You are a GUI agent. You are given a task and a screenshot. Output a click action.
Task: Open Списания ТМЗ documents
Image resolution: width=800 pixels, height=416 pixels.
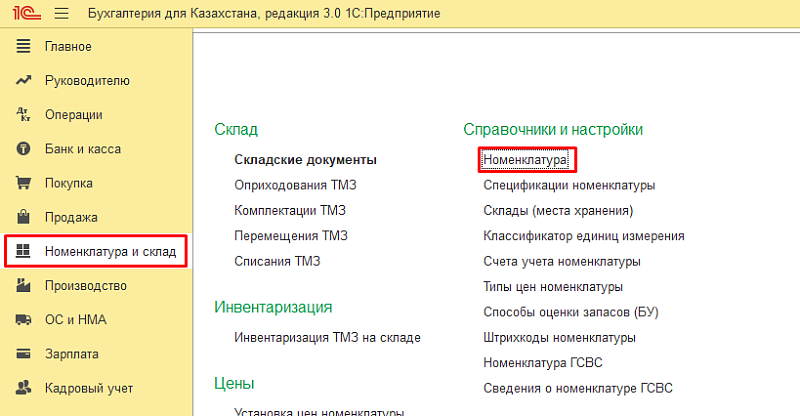click(277, 262)
